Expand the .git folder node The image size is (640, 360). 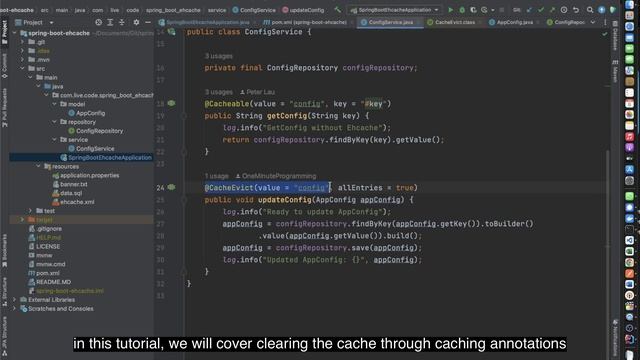pos(22,42)
